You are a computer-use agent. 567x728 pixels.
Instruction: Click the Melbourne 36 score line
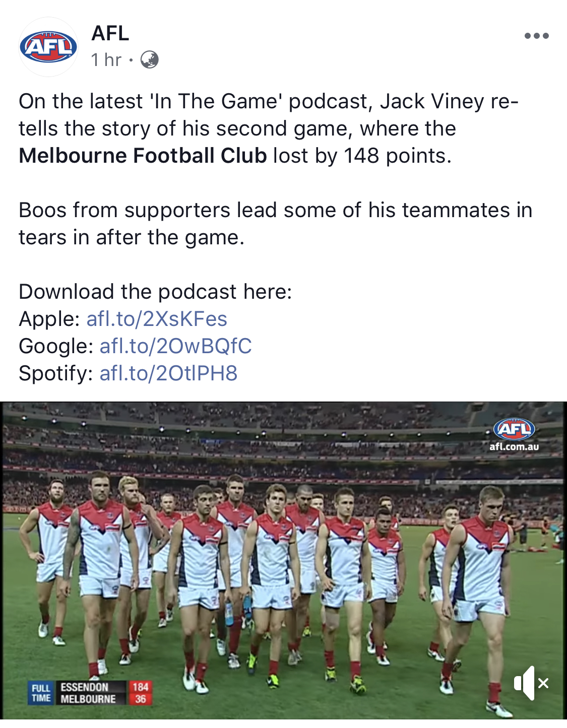pyautogui.click(x=104, y=699)
